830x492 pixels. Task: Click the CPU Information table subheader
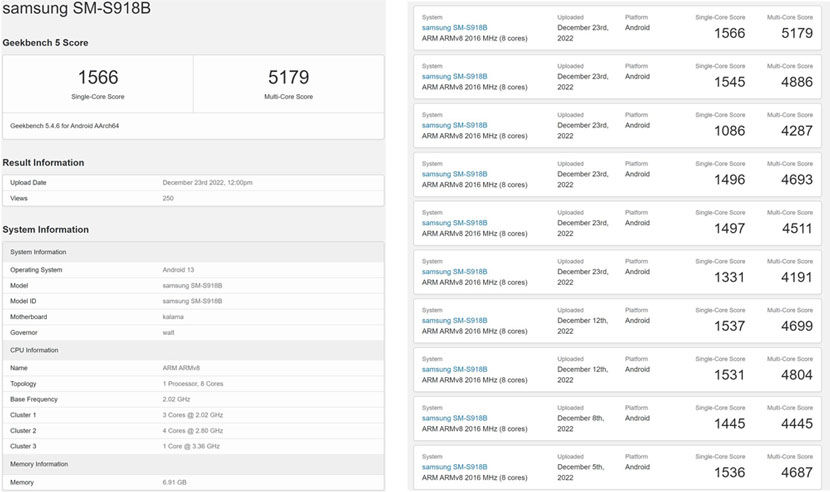[x=34, y=350]
